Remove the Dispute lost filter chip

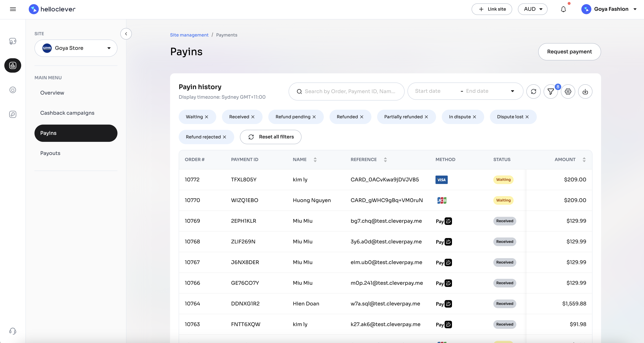click(x=527, y=117)
